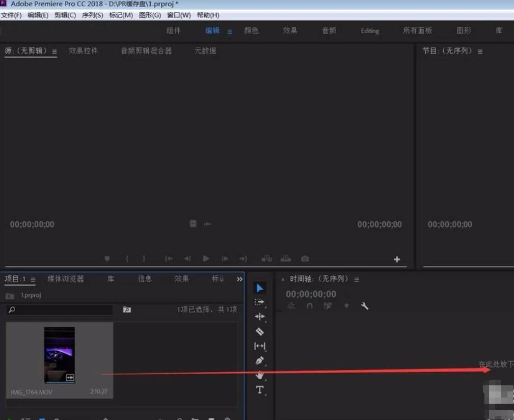Step back one frame in Source monitor

tap(187, 259)
